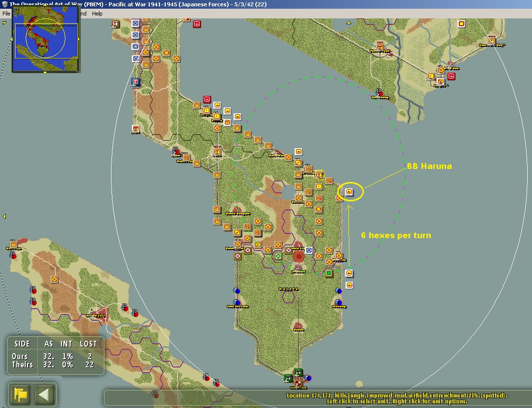The width and height of the screenshot is (532, 408).
Task: Select the lower ship of the two off the southeast coast
Action: tap(349, 286)
